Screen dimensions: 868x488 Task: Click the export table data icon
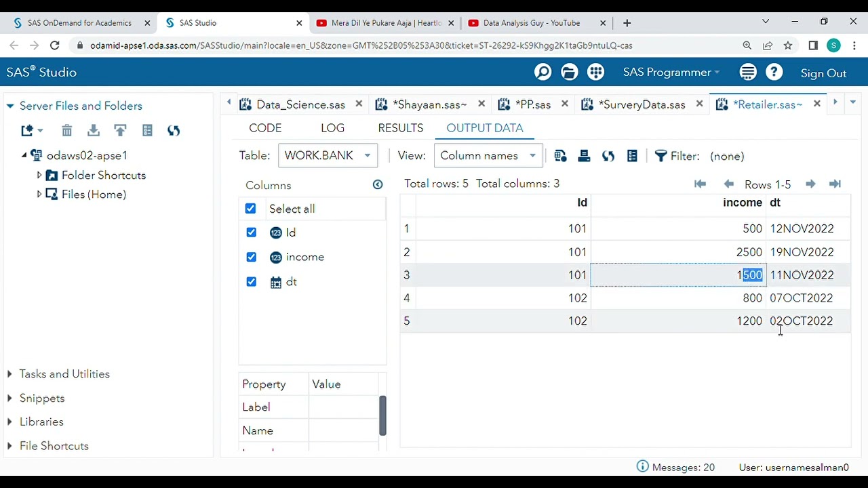[560, 156]
